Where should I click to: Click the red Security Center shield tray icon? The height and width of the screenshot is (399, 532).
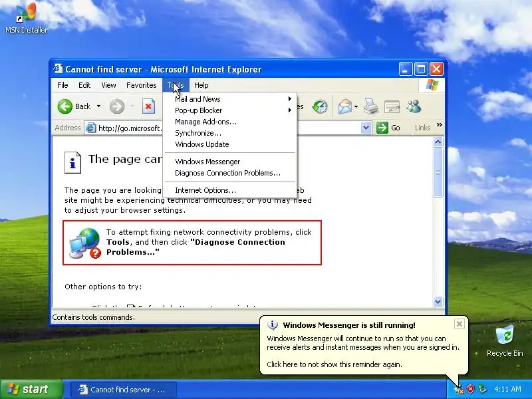coord(470,389)
